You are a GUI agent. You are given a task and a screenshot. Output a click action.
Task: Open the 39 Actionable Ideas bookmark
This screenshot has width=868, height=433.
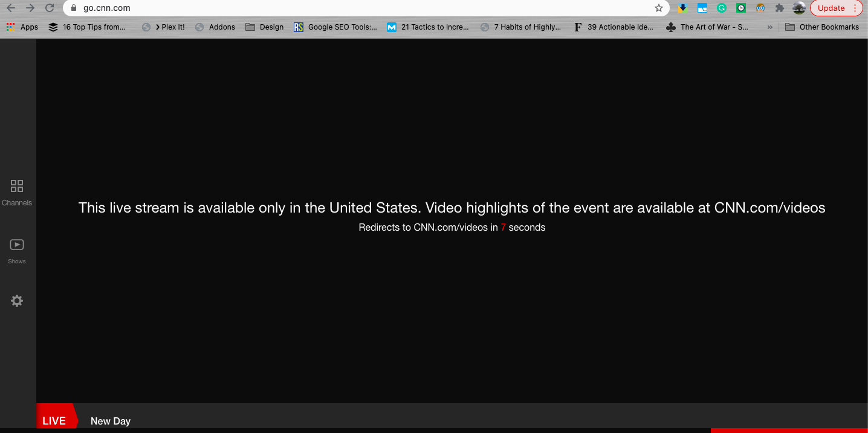[613, 27]
